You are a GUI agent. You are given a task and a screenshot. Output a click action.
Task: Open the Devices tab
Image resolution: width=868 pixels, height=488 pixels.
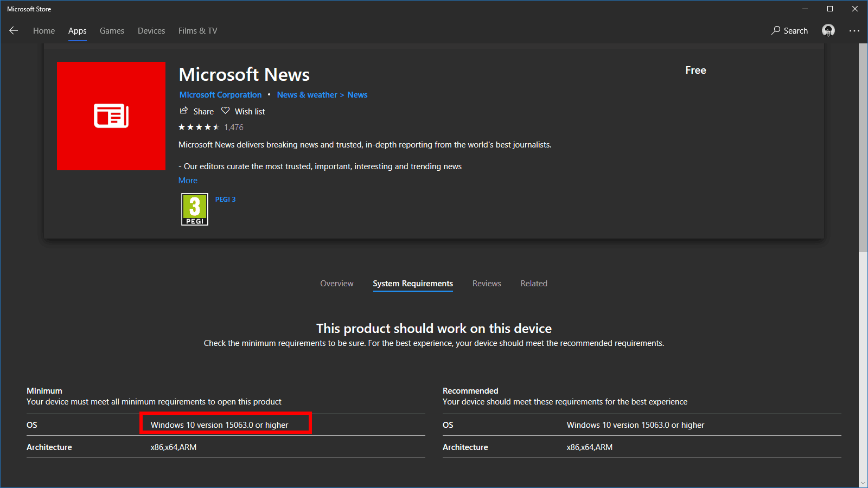151,31
